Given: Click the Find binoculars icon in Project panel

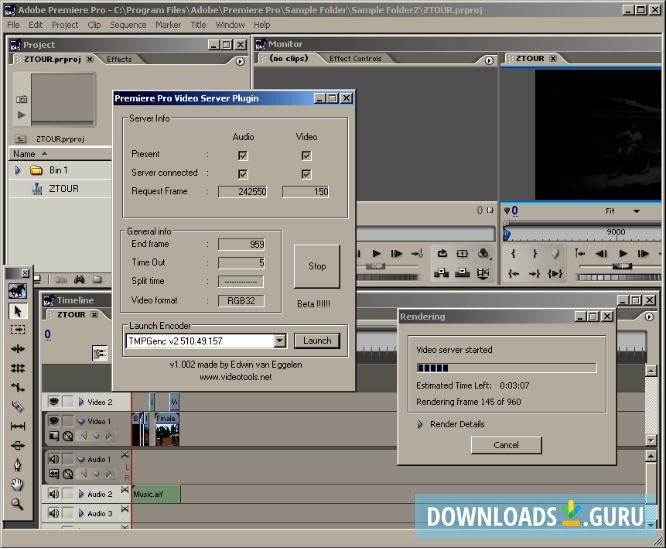Looking at the screenshot, I should pyautogui.click(x=79, y=279).
